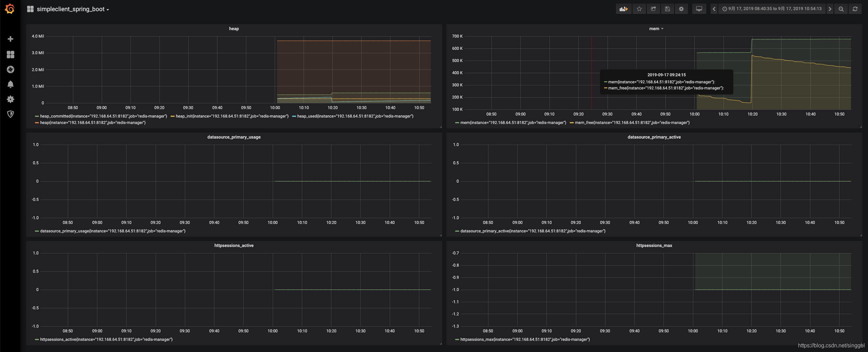Toggle mem series in mem legend
The height and width of the screenshot is (352, 868).
513,123
